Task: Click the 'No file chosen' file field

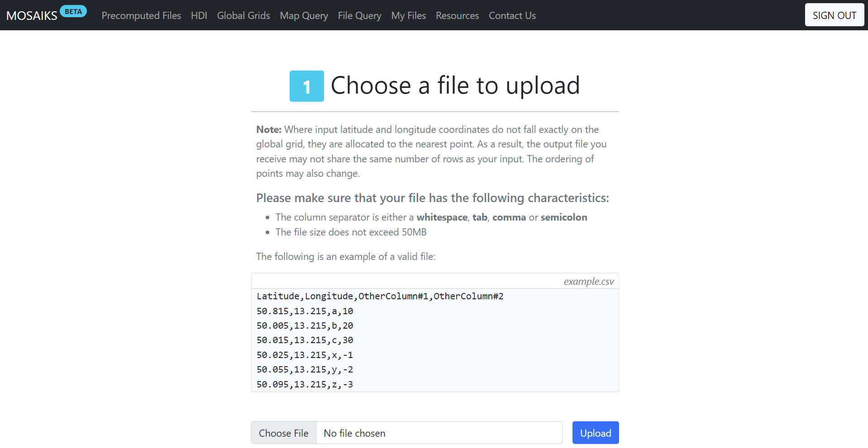Action: click(x=439, y=433)
